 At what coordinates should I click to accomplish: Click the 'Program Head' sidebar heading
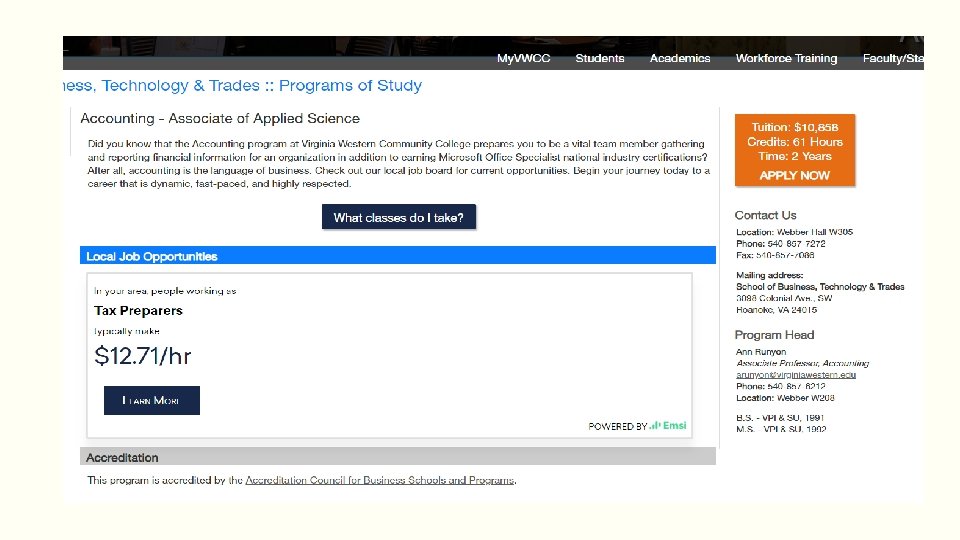click(774, 335)
